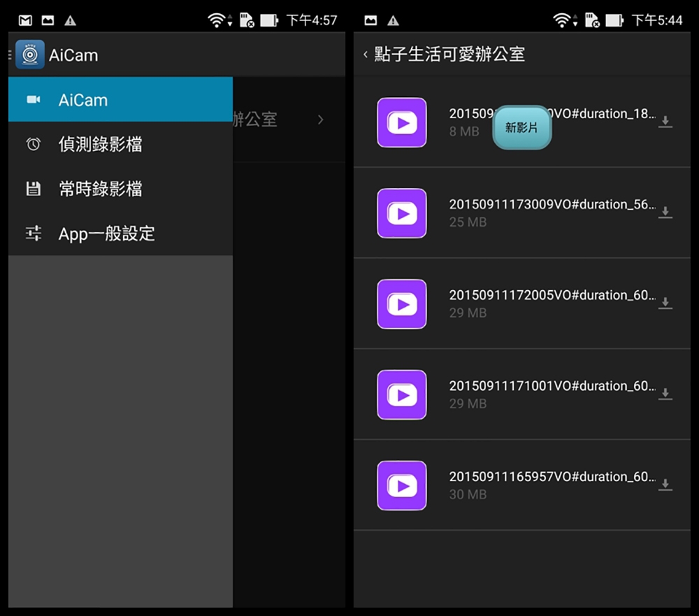Download the 20150911171001VO video
The height and width of the screenshot is (616, 699).
pyautogui.click(x=665, y=394)
